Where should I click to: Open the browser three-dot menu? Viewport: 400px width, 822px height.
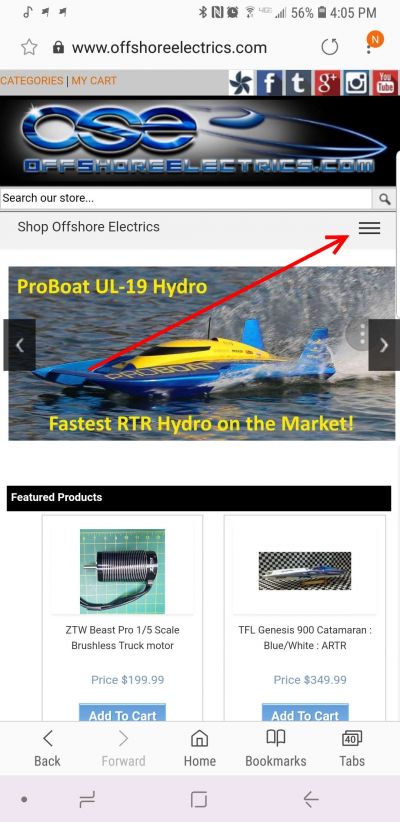pos(371,46)
